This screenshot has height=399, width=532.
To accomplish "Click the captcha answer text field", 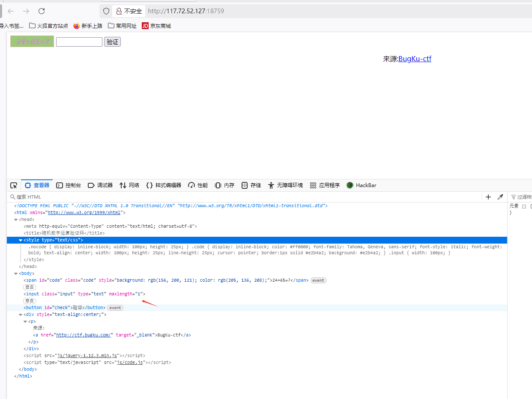I will 79,42.
